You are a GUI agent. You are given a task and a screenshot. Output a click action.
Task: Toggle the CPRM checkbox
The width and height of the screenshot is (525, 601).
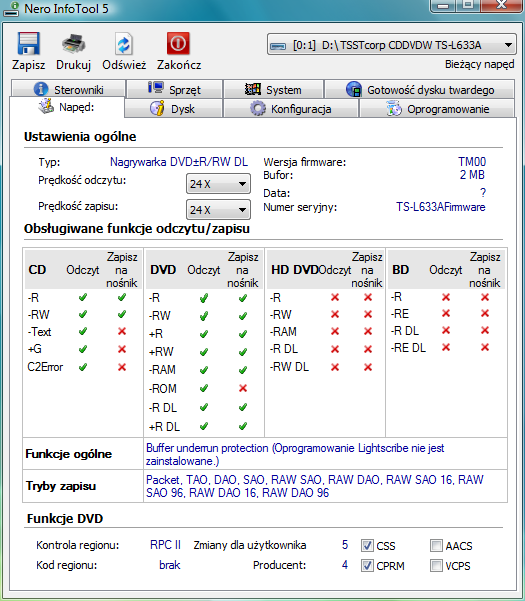[x=367, y=565]
